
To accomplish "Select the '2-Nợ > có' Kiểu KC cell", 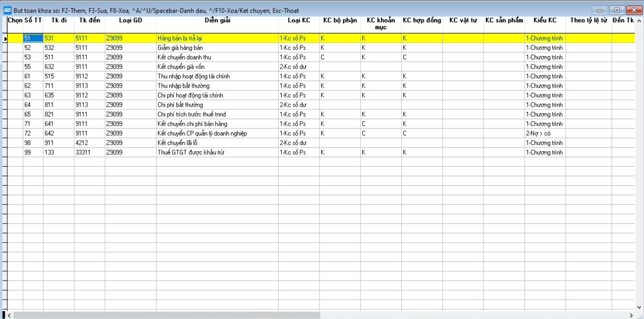I will (544, 133).
